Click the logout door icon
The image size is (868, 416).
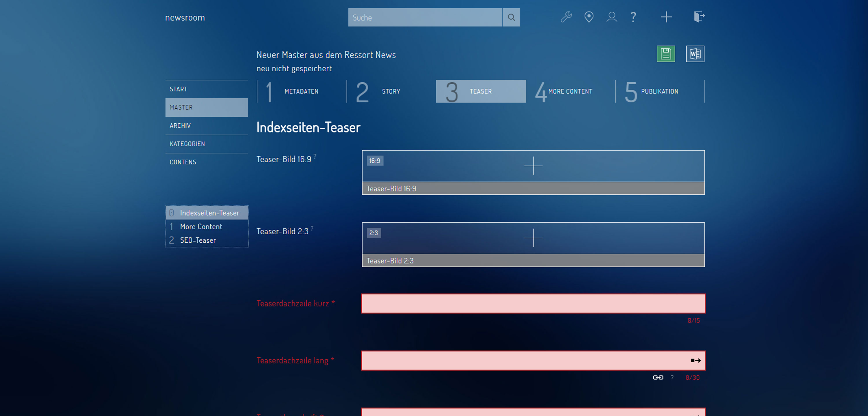click(699, 17)
